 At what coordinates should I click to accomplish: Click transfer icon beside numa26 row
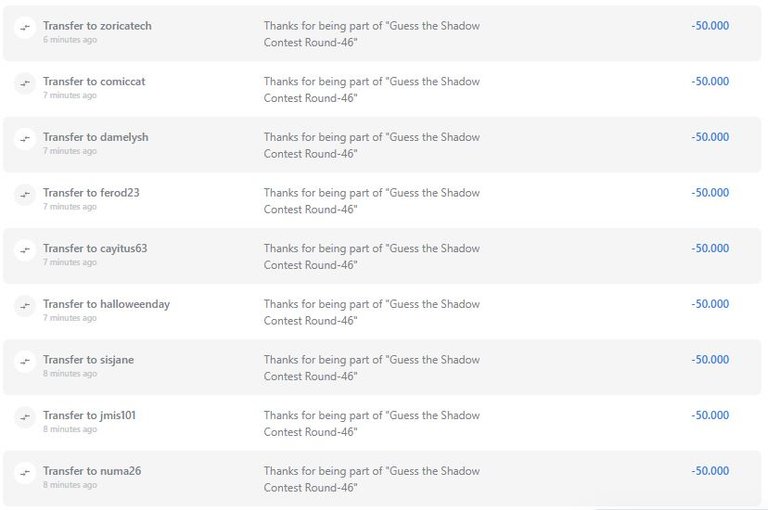point(25,473)
